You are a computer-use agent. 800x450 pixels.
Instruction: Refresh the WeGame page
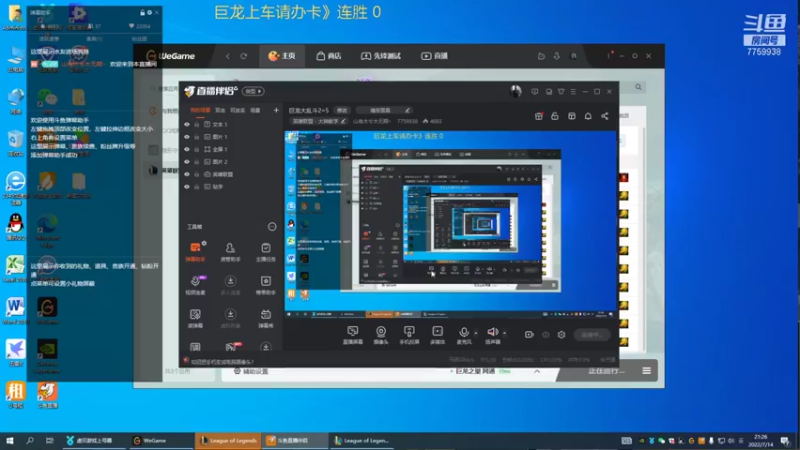[244, 56]
